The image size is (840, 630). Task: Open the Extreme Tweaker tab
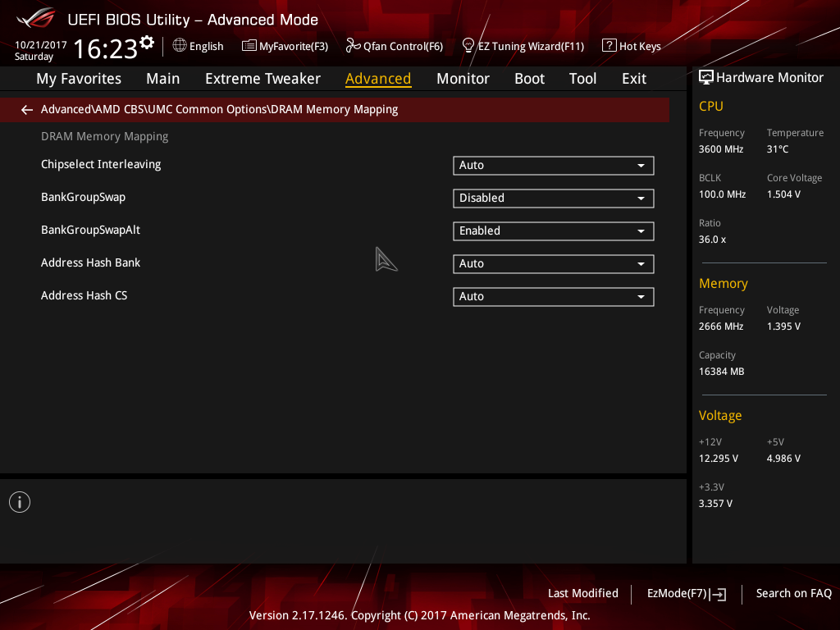(262, 79)
